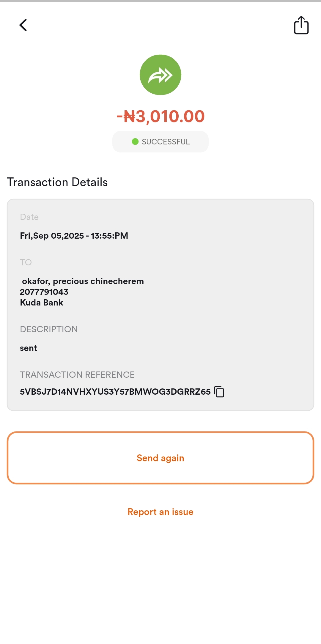Viewport: 321px width, 644px height.
Task: Click the Transaction Details heading
Action: [57, 182]
